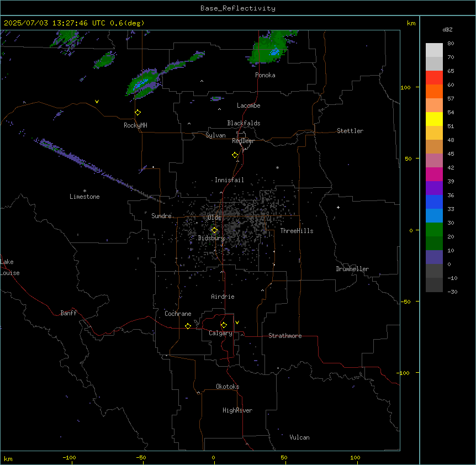This screenshot has width=476, height=465.
Task: Click the Cochrane label
Action: click(178, 314)
